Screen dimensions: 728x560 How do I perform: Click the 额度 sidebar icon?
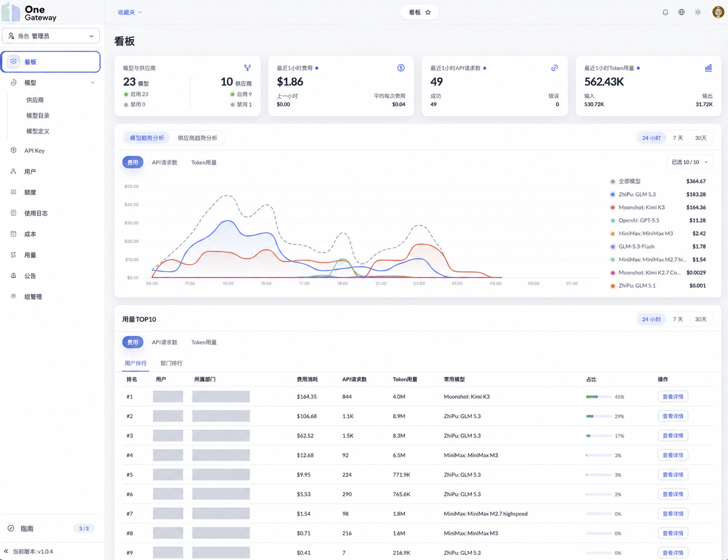(x=14, y=192)
